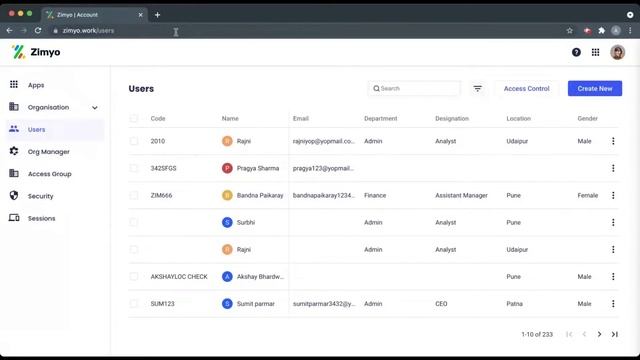The width and height of the screenshot is (640, 360).
Task: Click the Department column header
Action: tap(380, 118)
